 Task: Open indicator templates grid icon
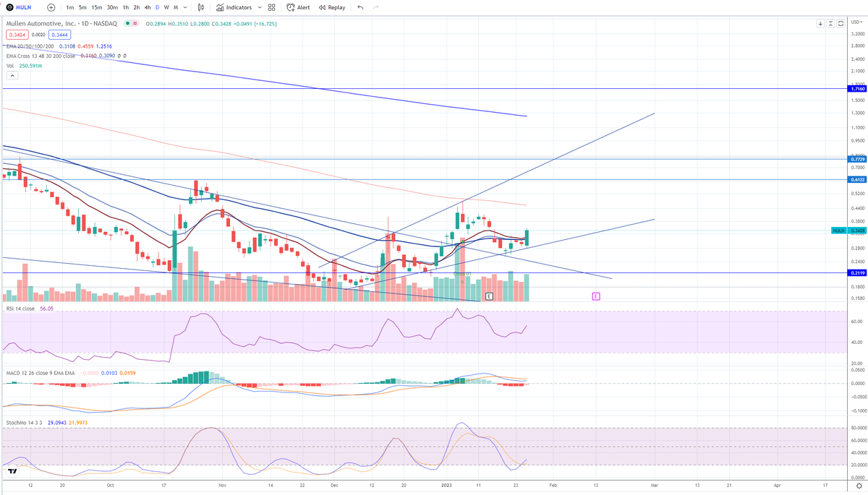click(x=271, y=7)
